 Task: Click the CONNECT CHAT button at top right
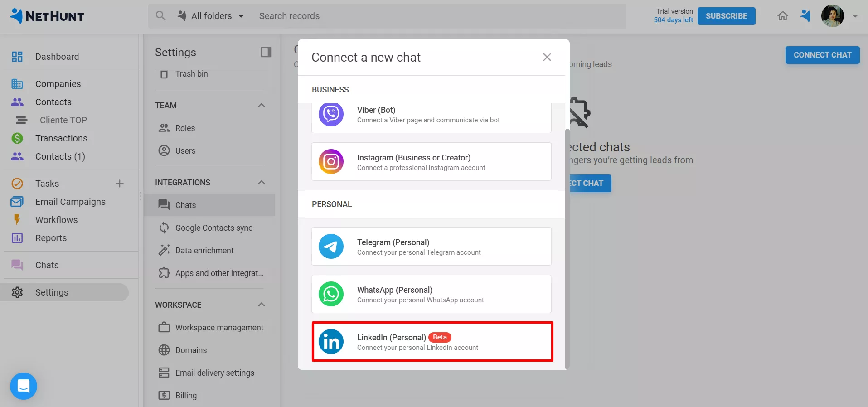coord(822,55)
